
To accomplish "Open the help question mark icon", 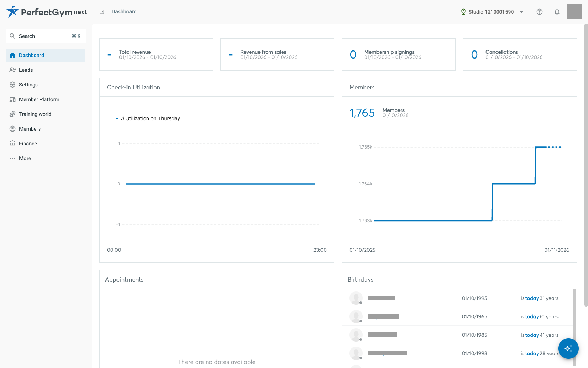I will 539,12.
